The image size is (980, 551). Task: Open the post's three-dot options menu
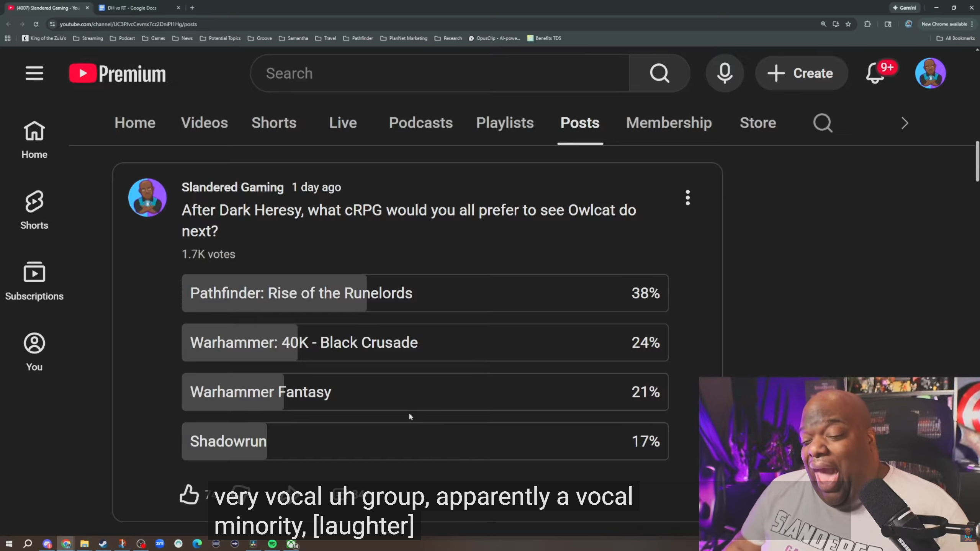point(687,198)
